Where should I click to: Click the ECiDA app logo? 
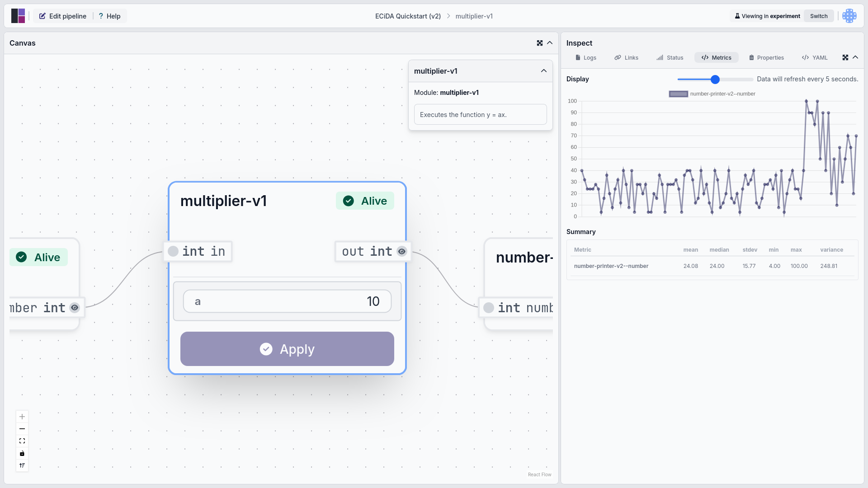pyautogui.click(x=18, y=16)
